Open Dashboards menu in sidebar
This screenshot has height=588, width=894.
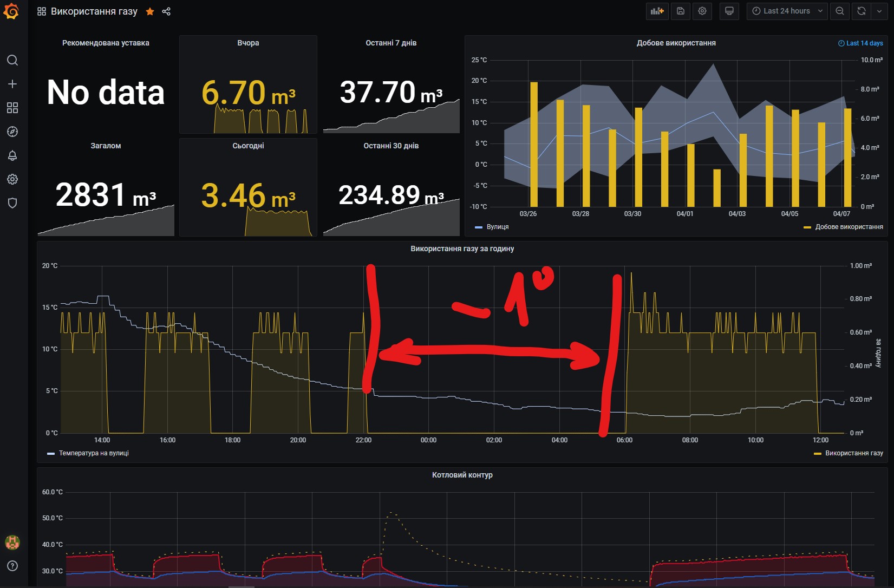12,108
